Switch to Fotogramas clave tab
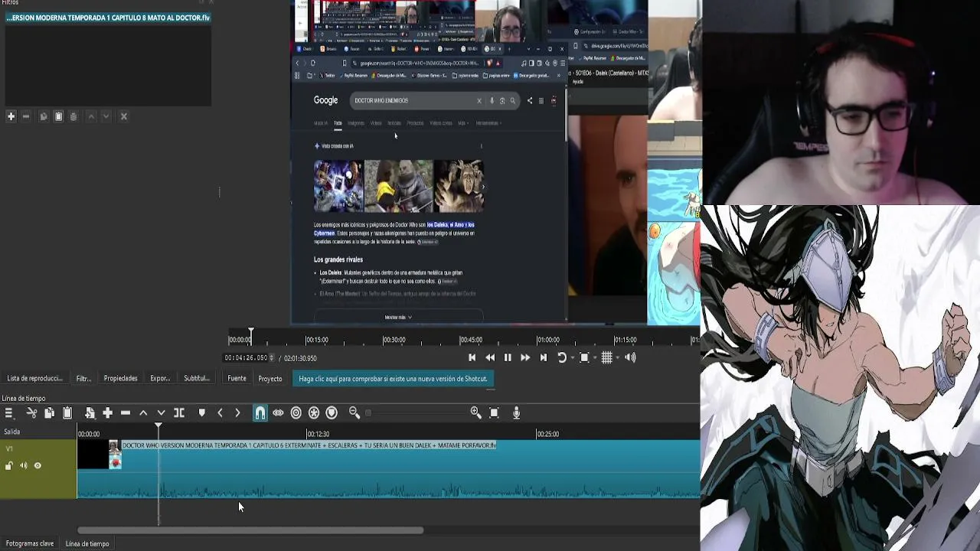980x551 pixels. 30,543
